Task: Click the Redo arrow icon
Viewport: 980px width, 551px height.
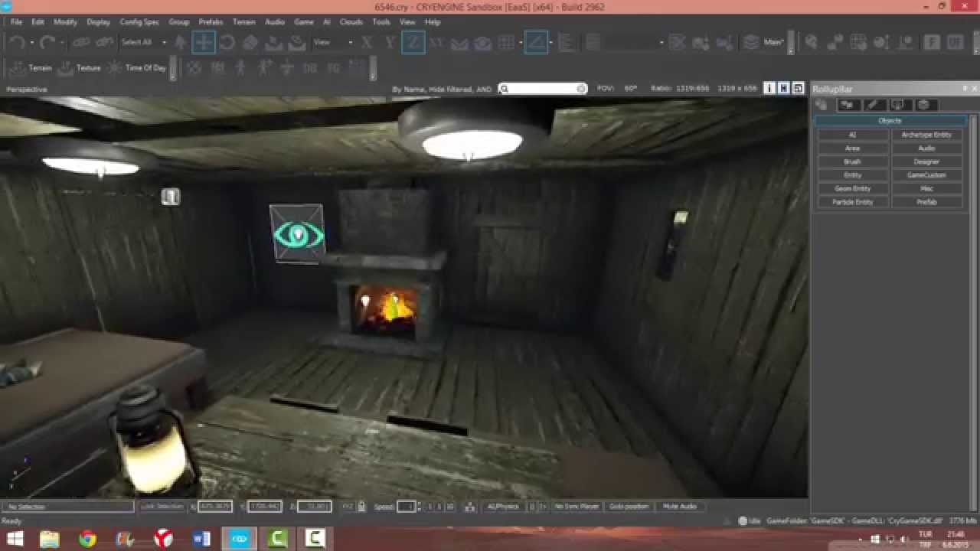Action: click(x=48, y=43)
